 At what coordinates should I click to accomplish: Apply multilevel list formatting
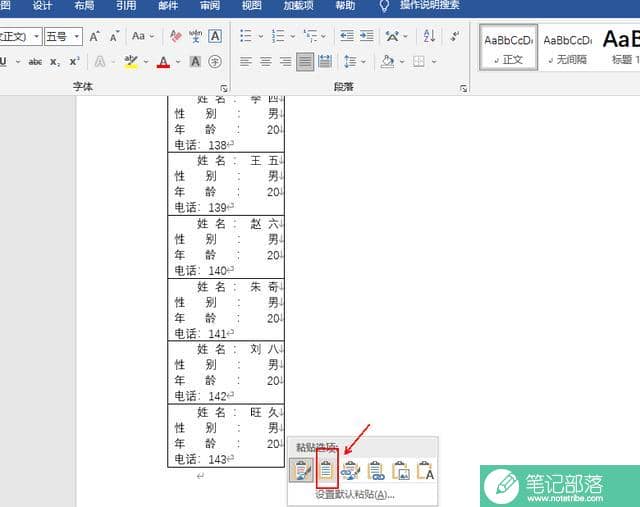[310, 36]
